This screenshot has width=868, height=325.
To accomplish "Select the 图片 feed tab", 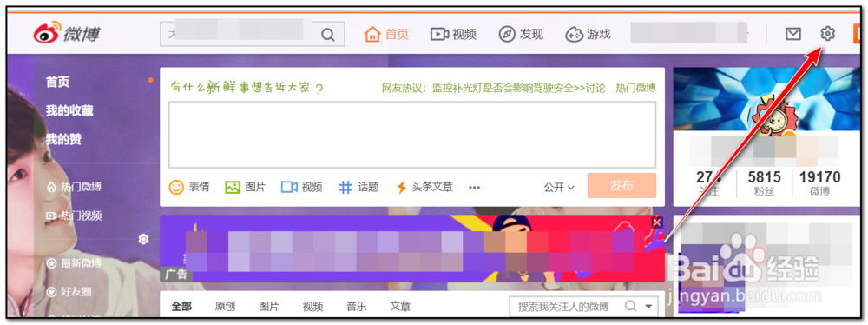I will pyautogui.click(x=269, y=307).
